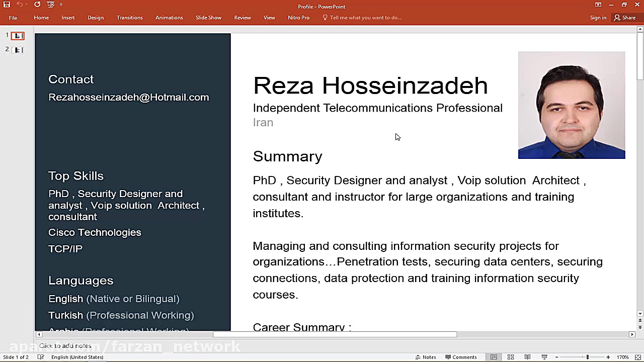Open the File menu
Viewport: 644px width, 362px height.
13,18
